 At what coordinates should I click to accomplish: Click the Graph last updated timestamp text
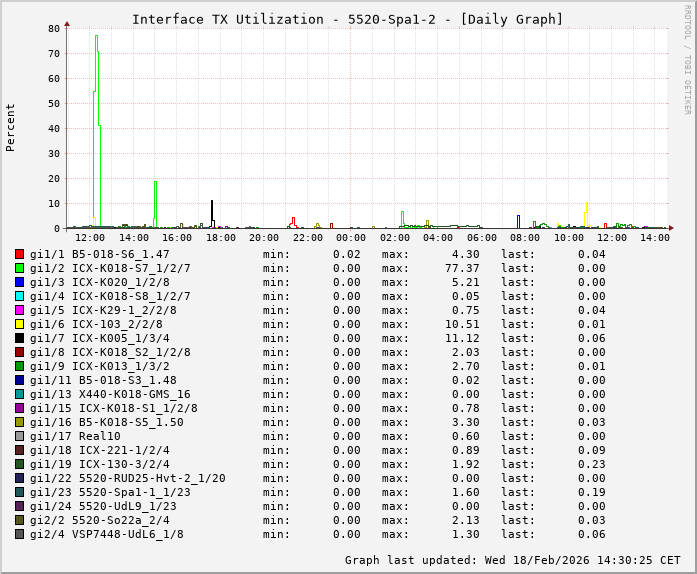(x=513, y=560)
